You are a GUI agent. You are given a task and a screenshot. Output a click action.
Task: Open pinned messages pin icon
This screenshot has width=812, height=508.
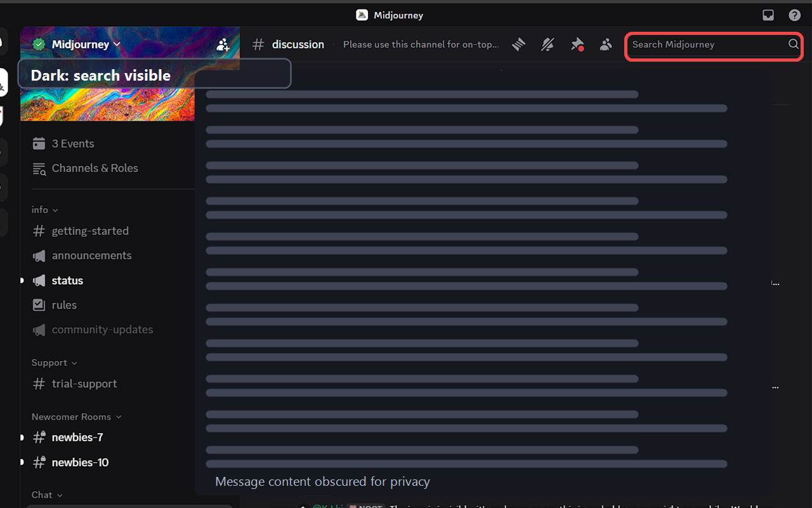click(577, 44)
